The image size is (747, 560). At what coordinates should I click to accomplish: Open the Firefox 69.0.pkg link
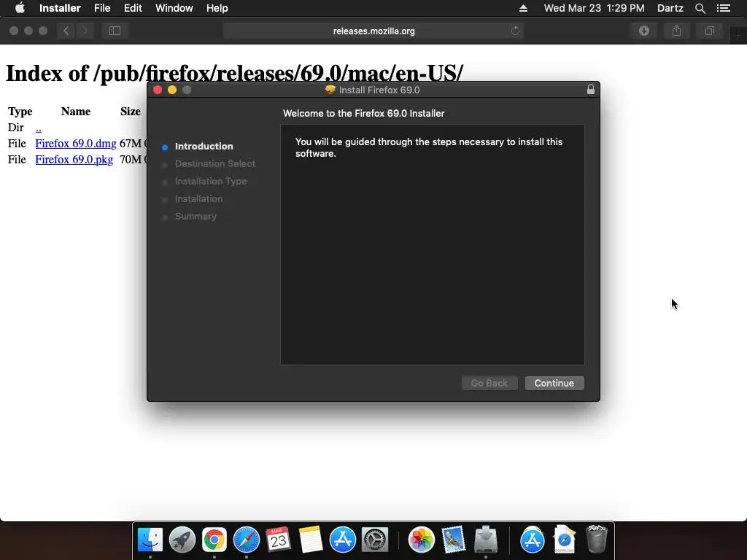tap(74, 160)
